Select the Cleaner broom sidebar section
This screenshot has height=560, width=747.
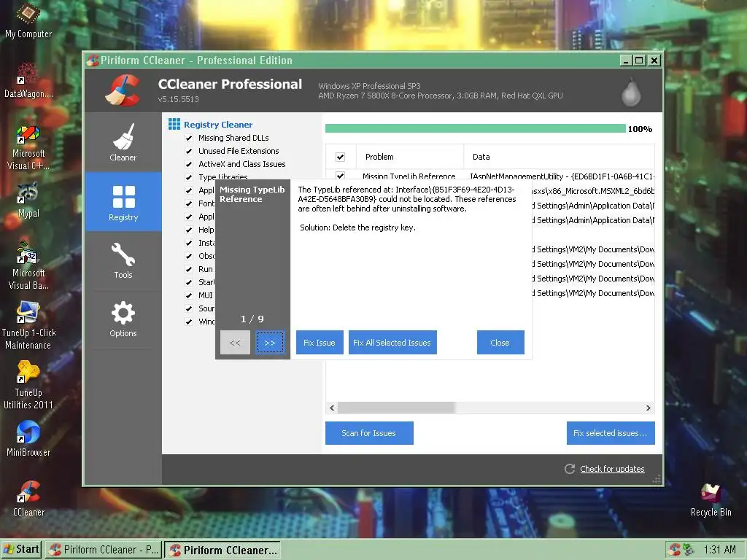(x=123, y=142)
